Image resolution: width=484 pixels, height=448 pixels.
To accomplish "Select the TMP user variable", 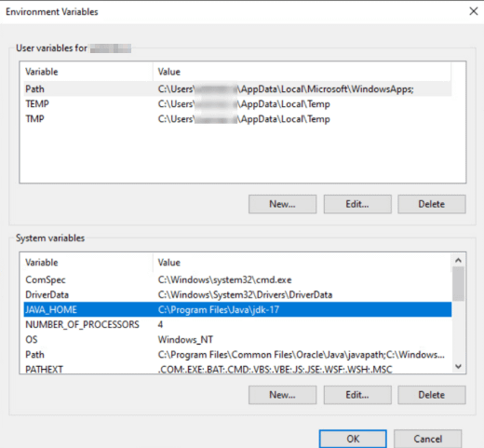I will [237, 119].
